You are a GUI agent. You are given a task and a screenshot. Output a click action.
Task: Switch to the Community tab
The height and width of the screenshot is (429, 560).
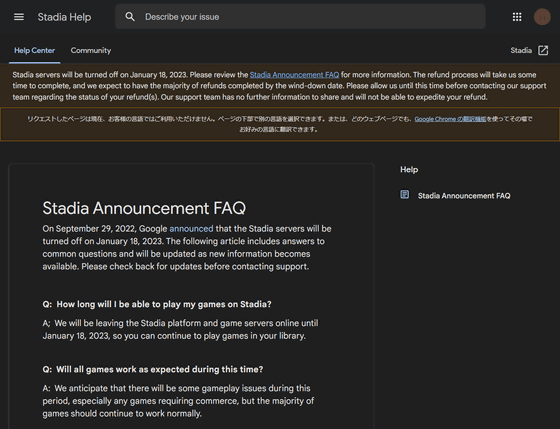tap(91, 50)
